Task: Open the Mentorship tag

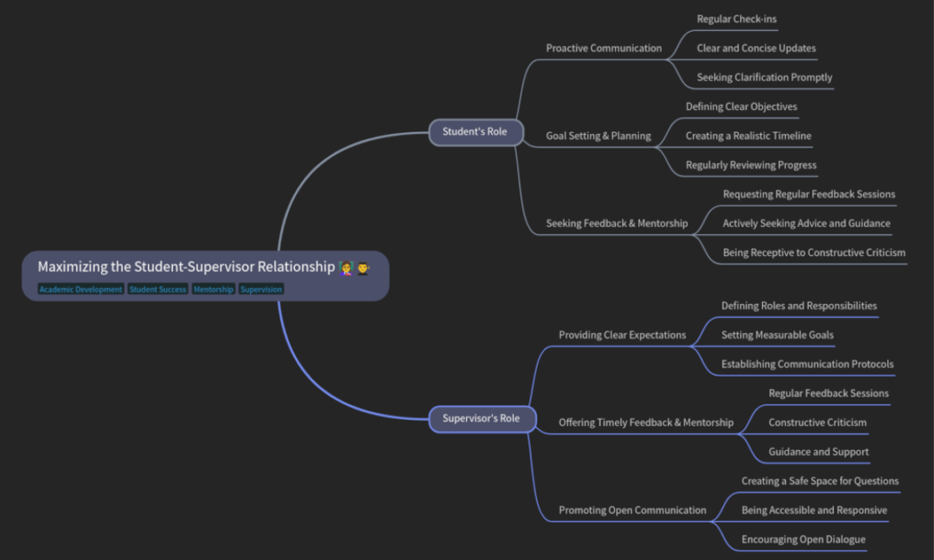Action: click(213, 290)
